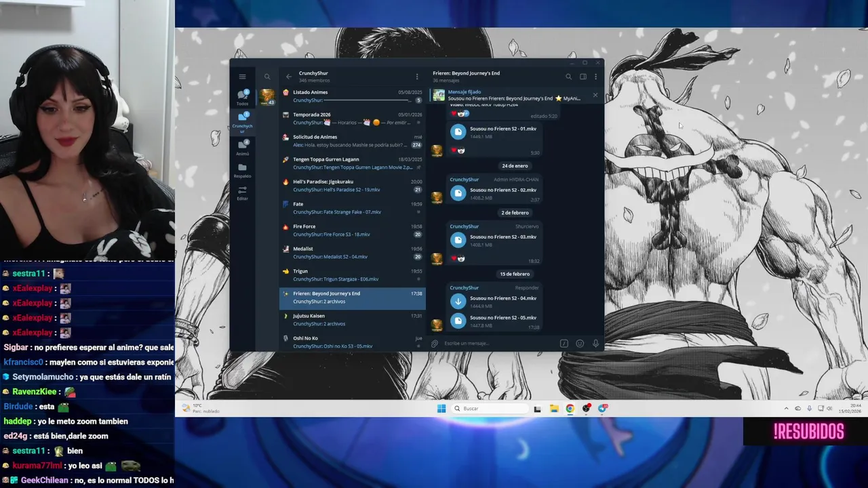868x488 pixels.
Task: Click the file icon of Sousou no Frieren S2 - 03.mkv
Action: point(458,241)
